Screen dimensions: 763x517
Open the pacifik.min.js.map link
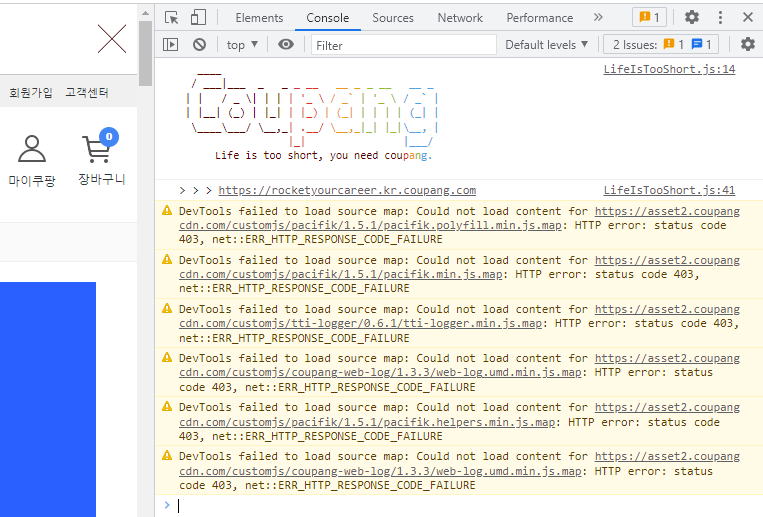(x=341, y=275)
